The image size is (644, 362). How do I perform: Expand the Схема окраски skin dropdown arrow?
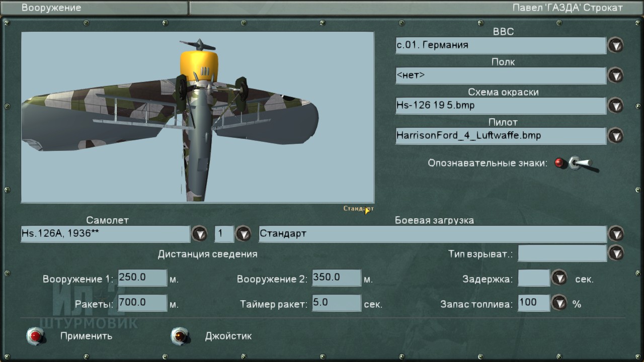[x=615, y=106]
